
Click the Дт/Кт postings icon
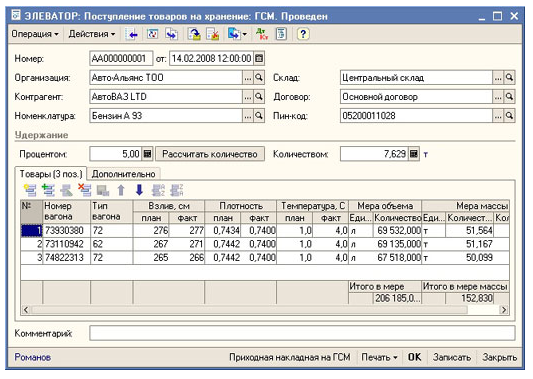coord(262,34)
